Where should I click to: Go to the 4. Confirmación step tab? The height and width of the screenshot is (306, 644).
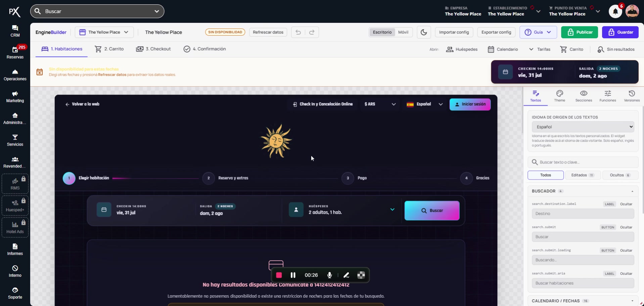pos(205,49)
